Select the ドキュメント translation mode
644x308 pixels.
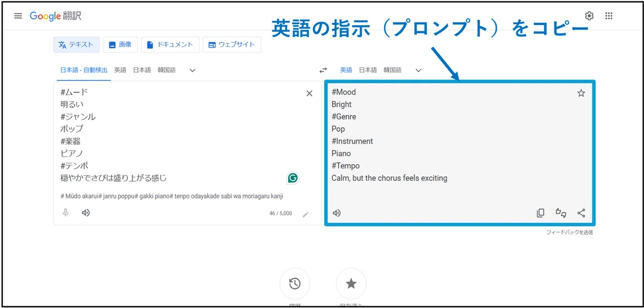click(x=170, y=45)
